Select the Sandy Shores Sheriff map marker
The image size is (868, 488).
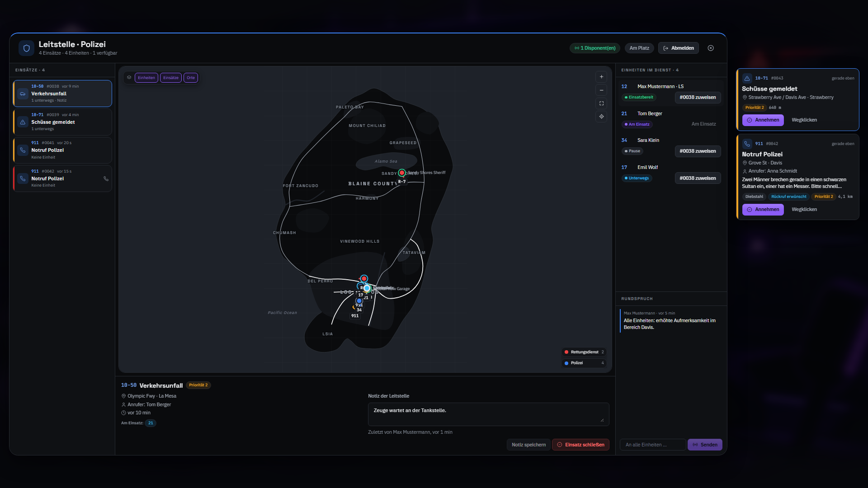tap(401, 173)
